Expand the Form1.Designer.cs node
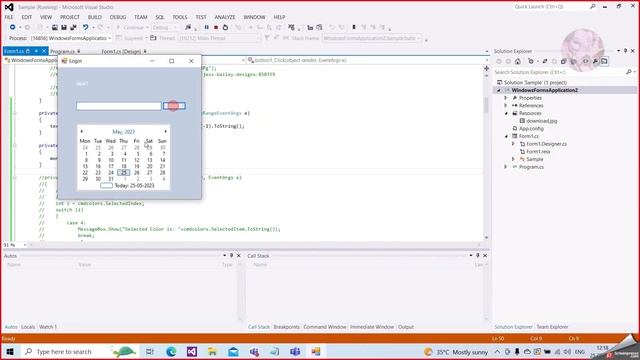This screenshot has height=360, width=640. tap(513, 144)
